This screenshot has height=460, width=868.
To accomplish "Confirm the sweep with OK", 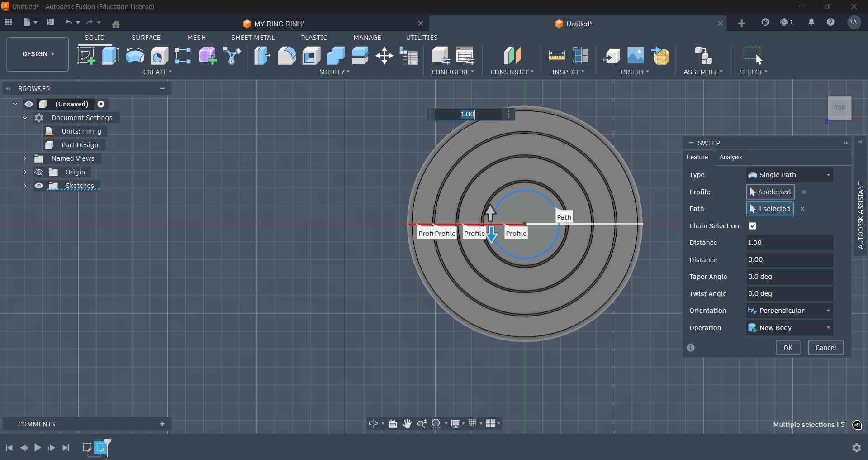I will 788,348.
